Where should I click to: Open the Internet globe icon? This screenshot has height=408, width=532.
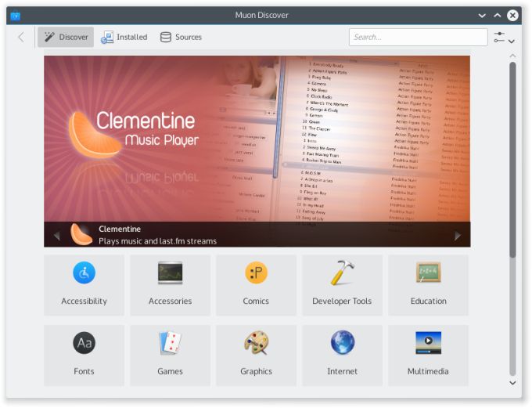(x=342, y=343)
